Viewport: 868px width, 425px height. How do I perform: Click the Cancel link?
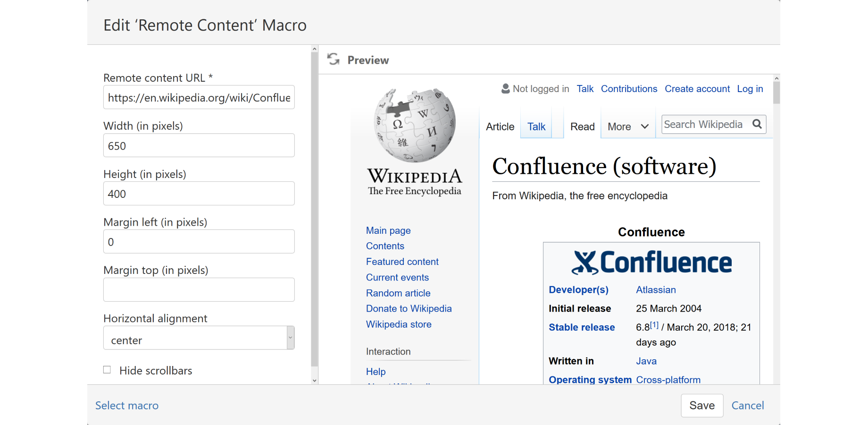[x=748, y=406]
